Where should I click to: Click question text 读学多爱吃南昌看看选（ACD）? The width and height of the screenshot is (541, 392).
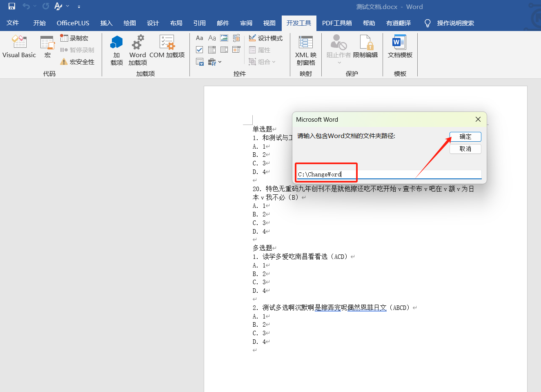point(305,256)
